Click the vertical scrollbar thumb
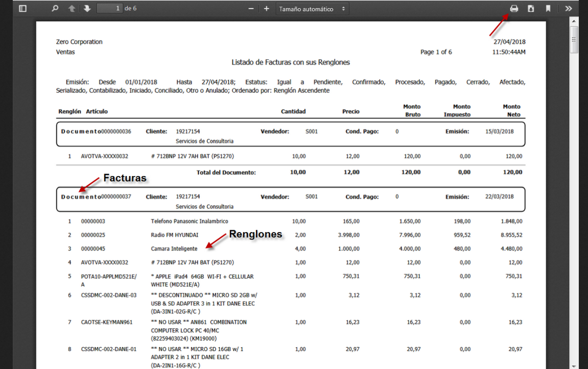 point(574,40)
